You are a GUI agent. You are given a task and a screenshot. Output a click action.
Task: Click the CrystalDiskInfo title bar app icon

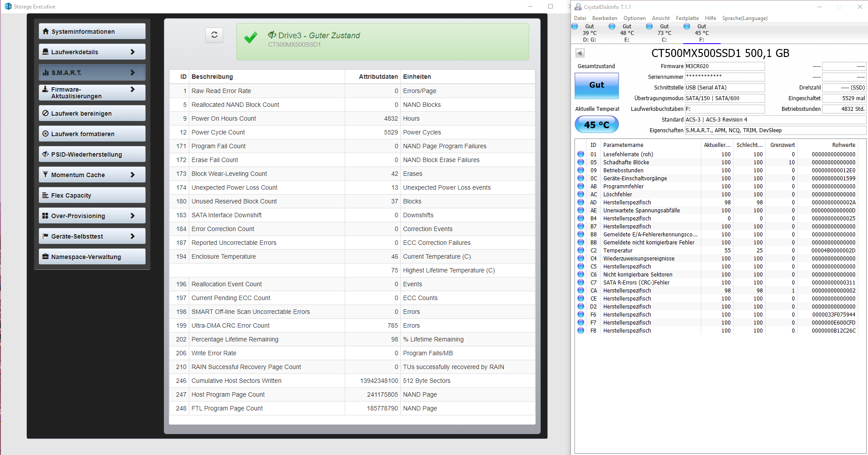tap(578, 7)
